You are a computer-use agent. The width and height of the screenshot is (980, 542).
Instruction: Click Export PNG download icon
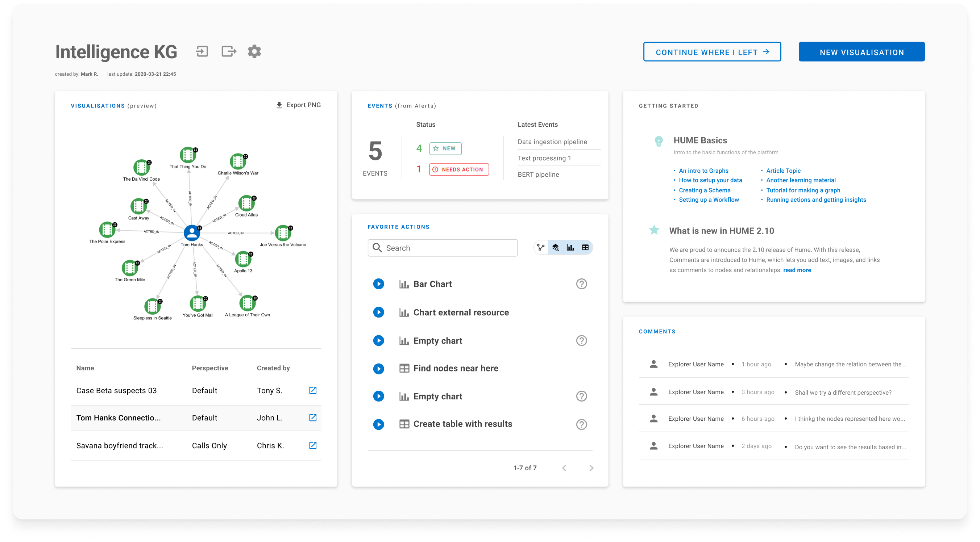(279, 105)
